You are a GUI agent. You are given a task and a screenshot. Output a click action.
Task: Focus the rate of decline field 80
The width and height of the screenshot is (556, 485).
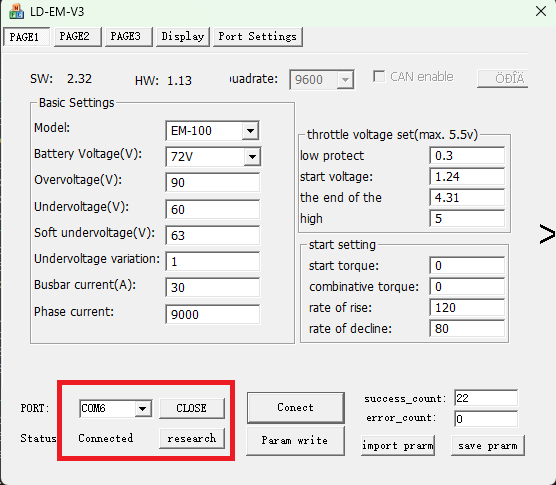coord(467,328)
